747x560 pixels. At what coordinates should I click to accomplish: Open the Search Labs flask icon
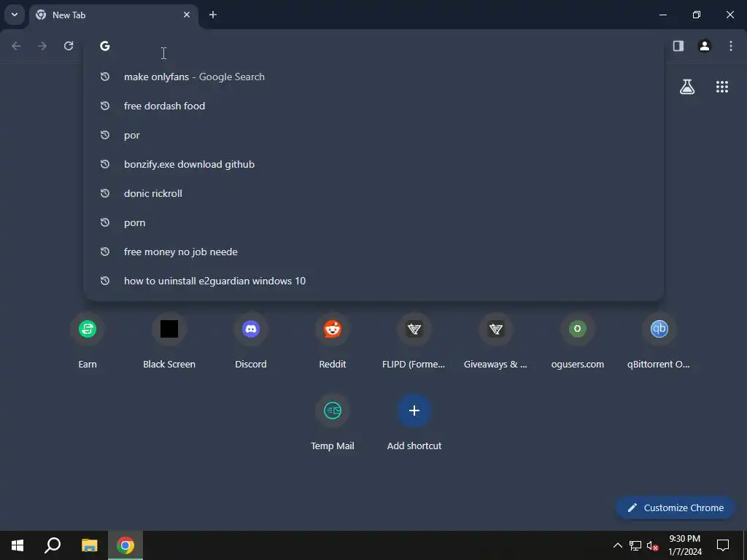point(687,87)
